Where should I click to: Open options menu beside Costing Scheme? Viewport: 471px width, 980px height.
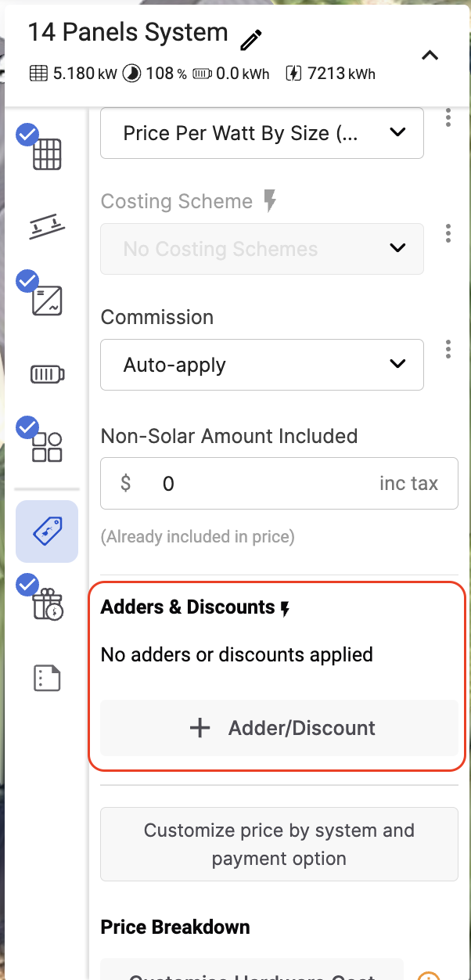point(448,233)
